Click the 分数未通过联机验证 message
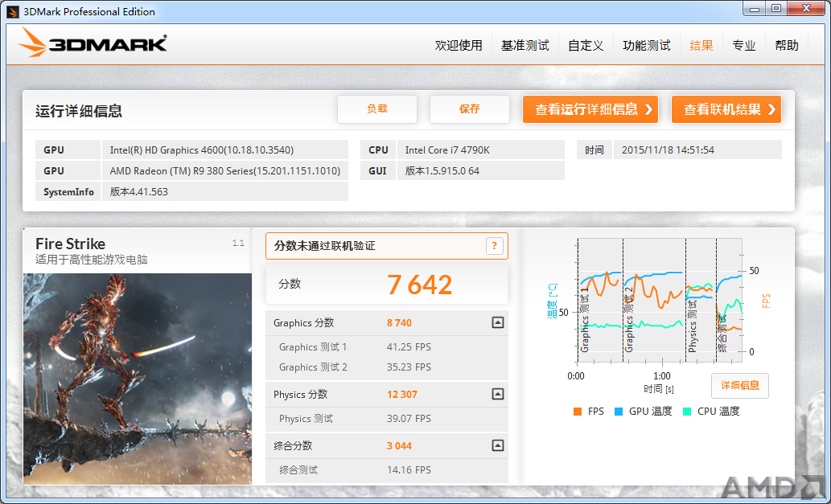The image size is (831, 504). (324, 246)
